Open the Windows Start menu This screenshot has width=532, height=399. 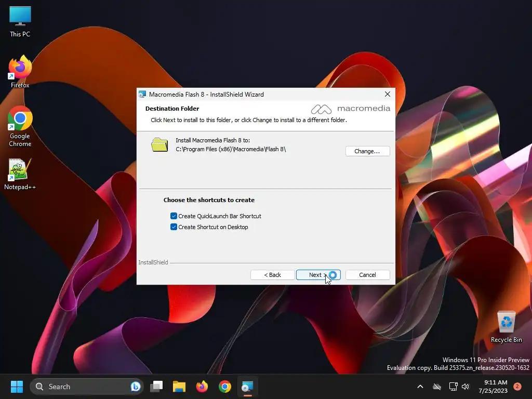[x=17, y=387]
